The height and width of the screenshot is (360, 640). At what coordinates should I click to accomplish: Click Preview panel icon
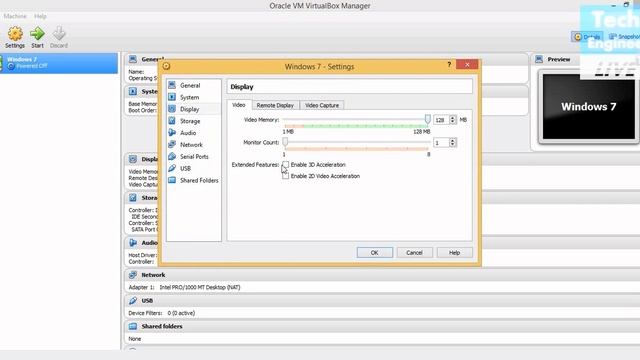pos(539,59)
